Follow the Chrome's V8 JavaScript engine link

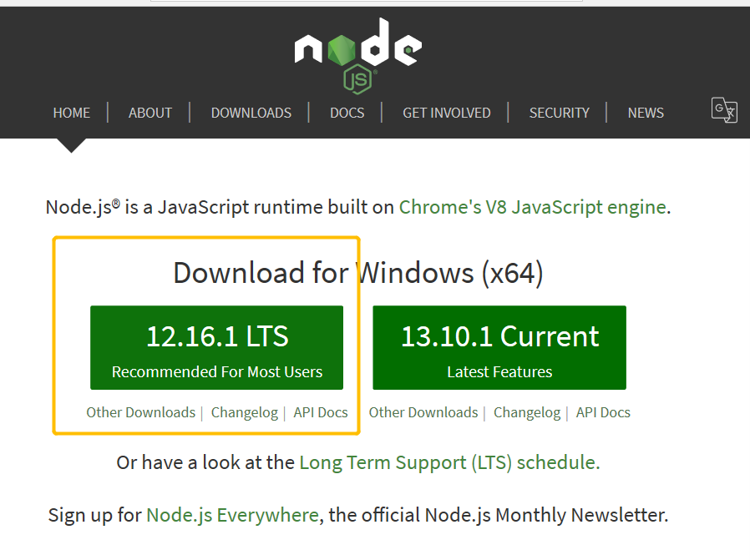point(533,207)
